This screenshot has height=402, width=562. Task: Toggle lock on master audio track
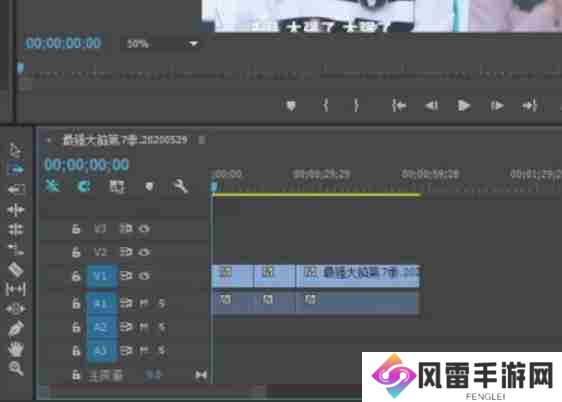click(x=76, y=375)
